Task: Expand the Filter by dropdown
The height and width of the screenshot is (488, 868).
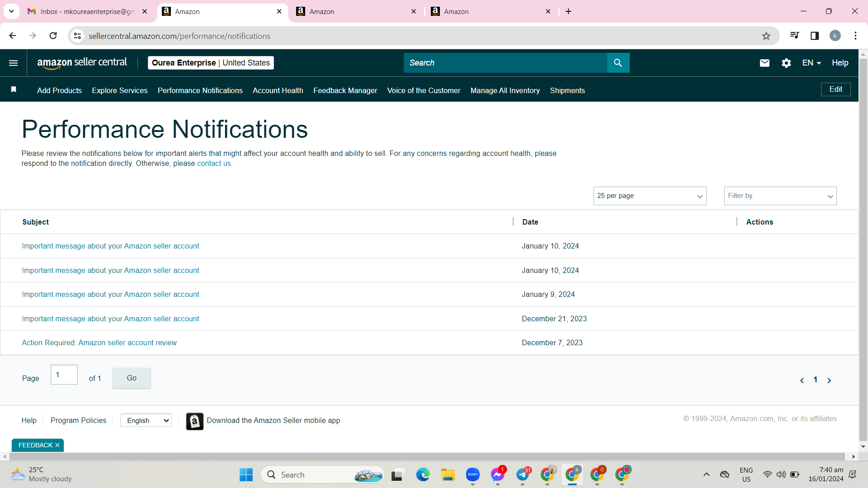Action: [x=780, y=196]
